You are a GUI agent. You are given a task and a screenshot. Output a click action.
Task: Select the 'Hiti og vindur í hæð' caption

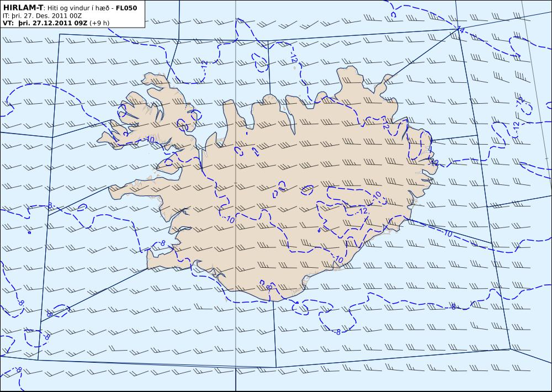click(x=79, y=8)
